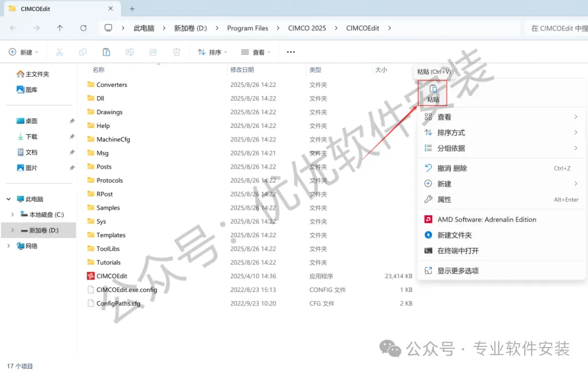
Task: Go forward with the right arrow
Action: [36, 28]
